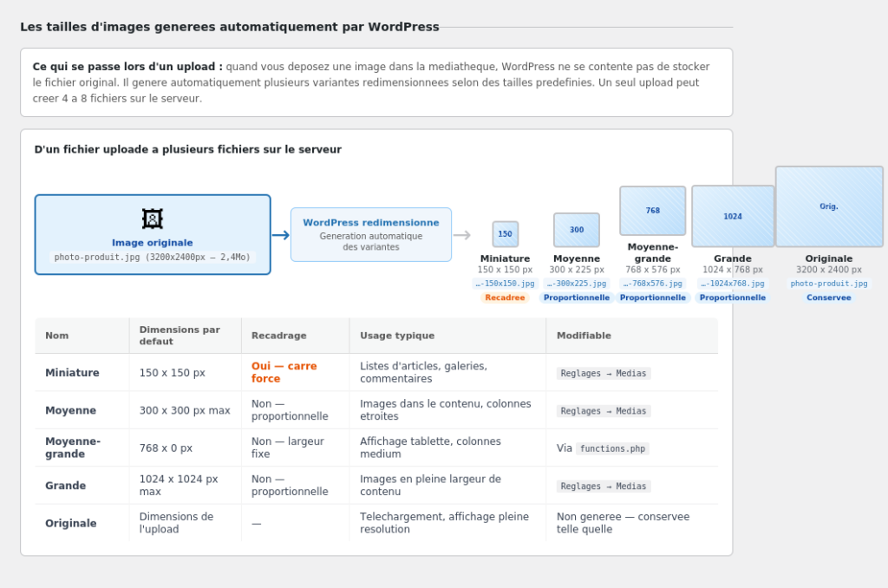888x588 pixels.
Task: Select the Orig. original thumbnail
Action: tap(828, 206)
